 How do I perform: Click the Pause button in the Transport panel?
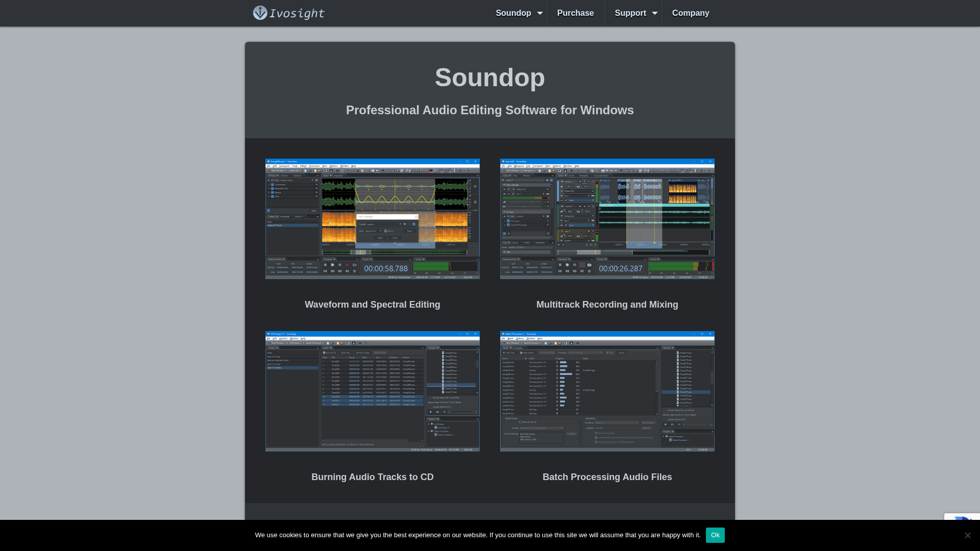tap(339, 265)
